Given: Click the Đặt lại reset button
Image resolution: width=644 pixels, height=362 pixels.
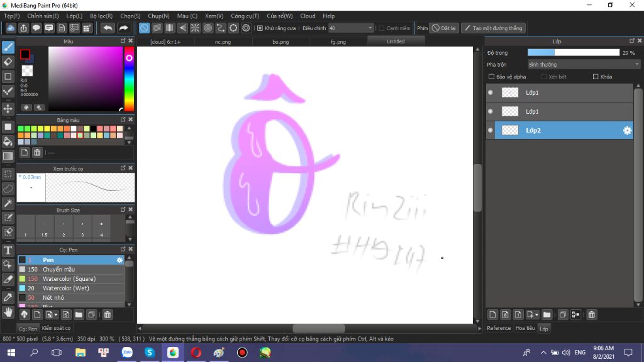Looking at the screenshot, I should pyautogui.click(x=443, y=28).
